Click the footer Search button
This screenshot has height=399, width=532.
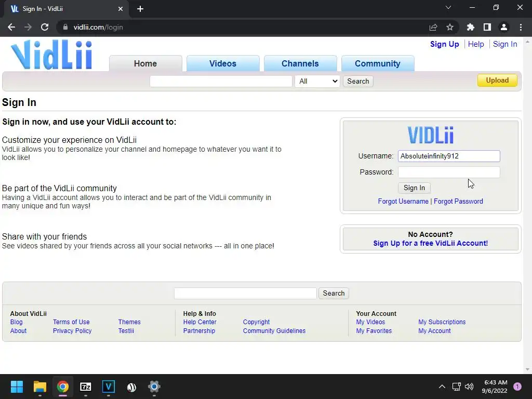pyautogui.click(x=334, y=293)
